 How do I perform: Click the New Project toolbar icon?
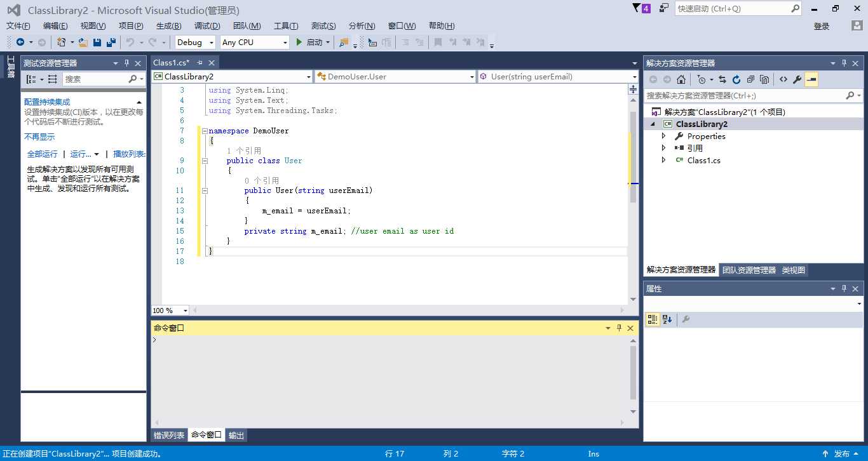click(61, 42)
